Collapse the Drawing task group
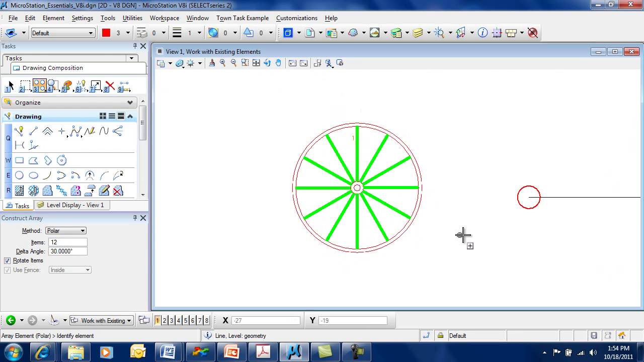Image resolution: width=644 pixels, height=362 pixels. coord(130,116)
